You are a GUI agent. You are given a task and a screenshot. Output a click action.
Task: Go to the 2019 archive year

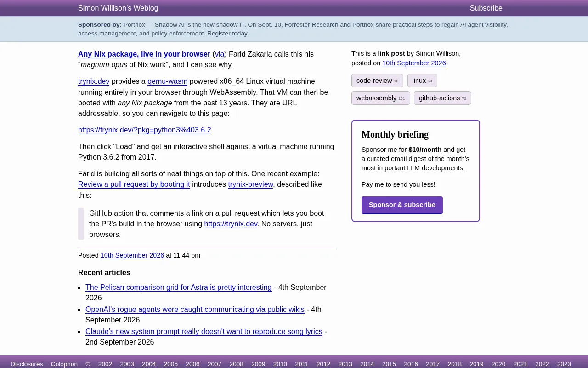tap(476, 364)
